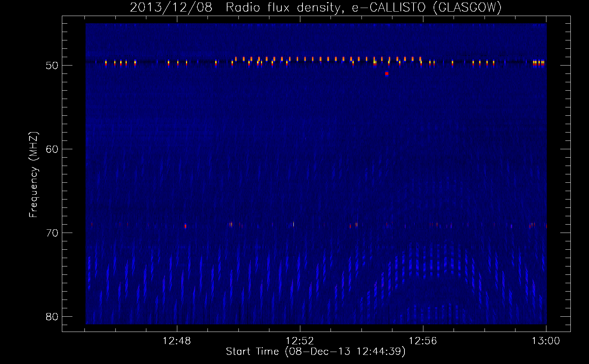The image size is (589, 364).
Task: Click the 12:52 time tick label
Action: (300, 341)
